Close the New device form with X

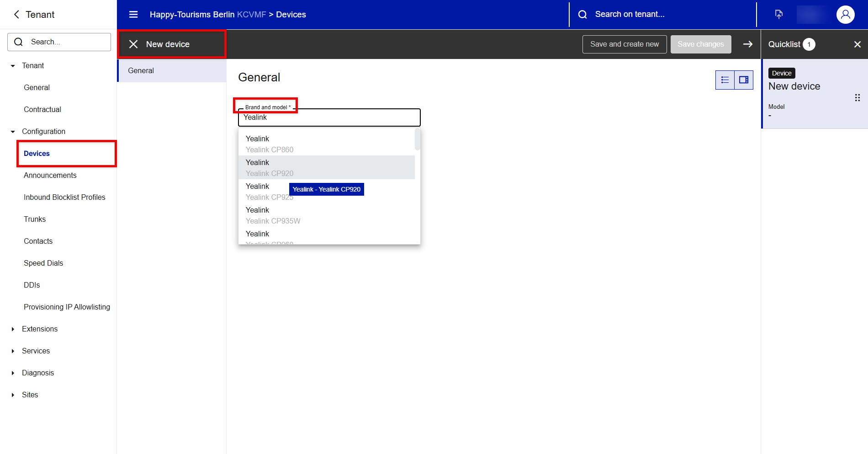[133, 44]
